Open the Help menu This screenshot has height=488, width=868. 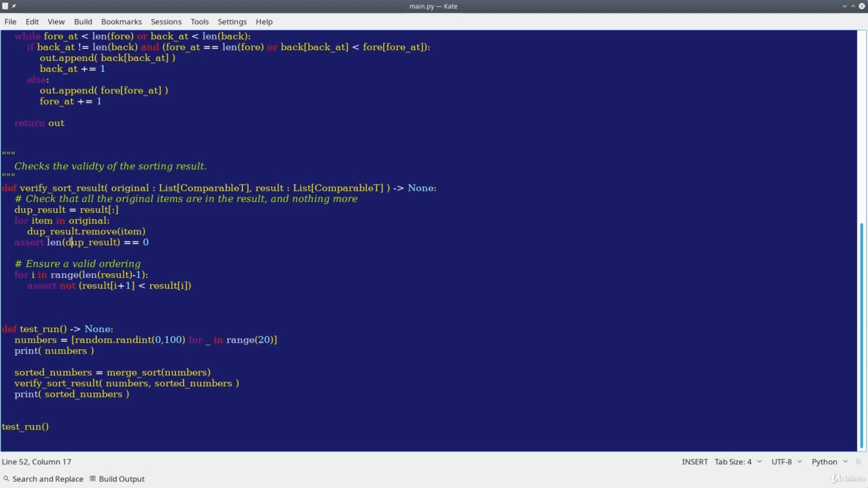pos(264,22)
